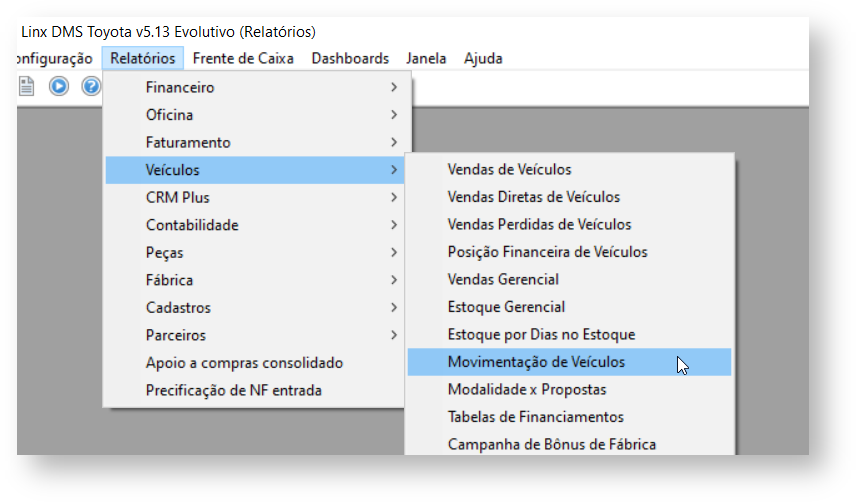Select Estoque Gerencial report entry

click(x=506, y=307)
